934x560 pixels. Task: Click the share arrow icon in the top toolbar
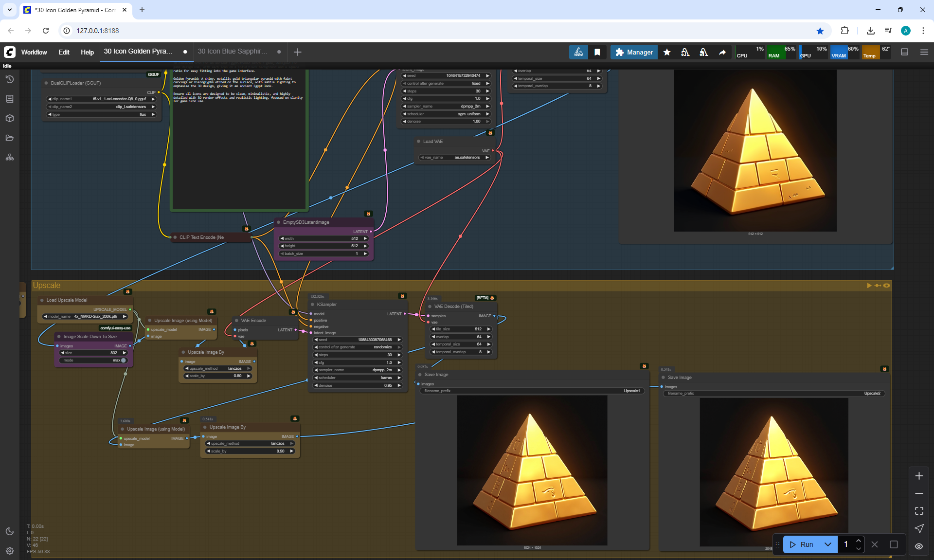(x=722, y=52)
